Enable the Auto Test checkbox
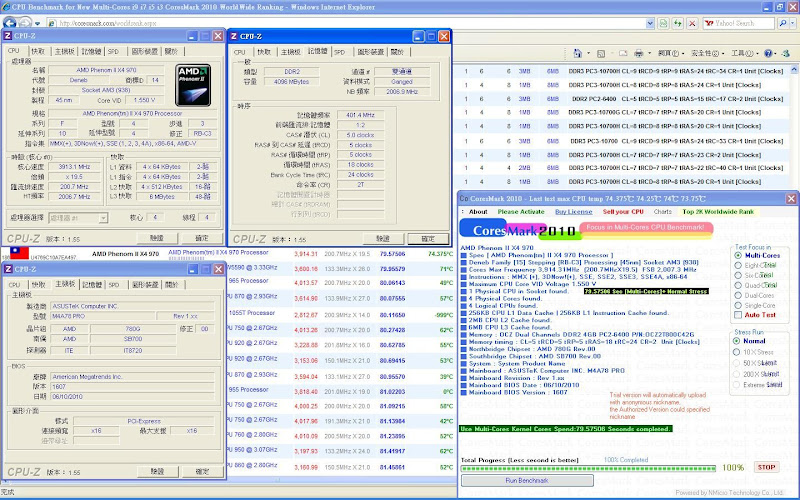This screenshot has width=800, height=500. point(738,315)
